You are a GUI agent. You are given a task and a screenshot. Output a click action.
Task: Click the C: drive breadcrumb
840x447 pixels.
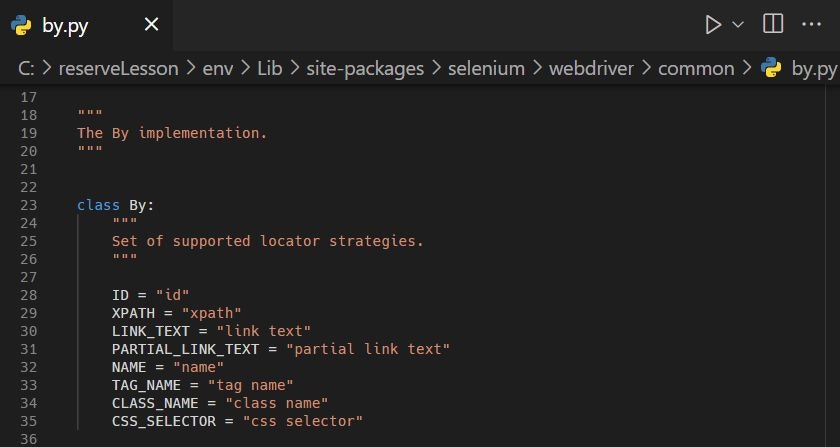click(x=27, y=69)
